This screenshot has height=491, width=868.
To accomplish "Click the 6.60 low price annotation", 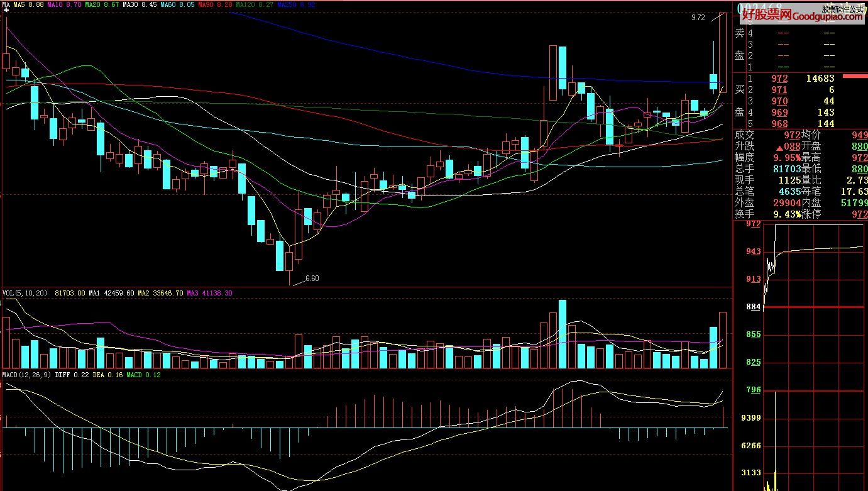I will point(312,279).
